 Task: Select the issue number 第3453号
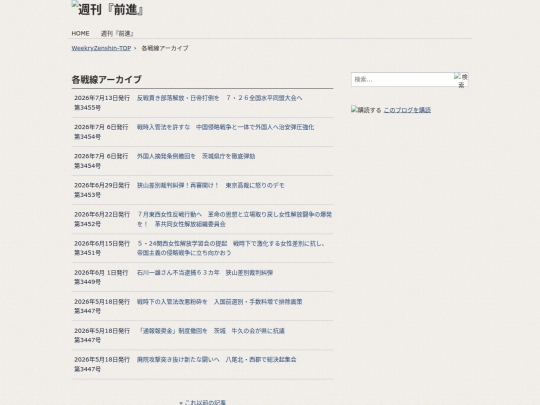(87, 195)
